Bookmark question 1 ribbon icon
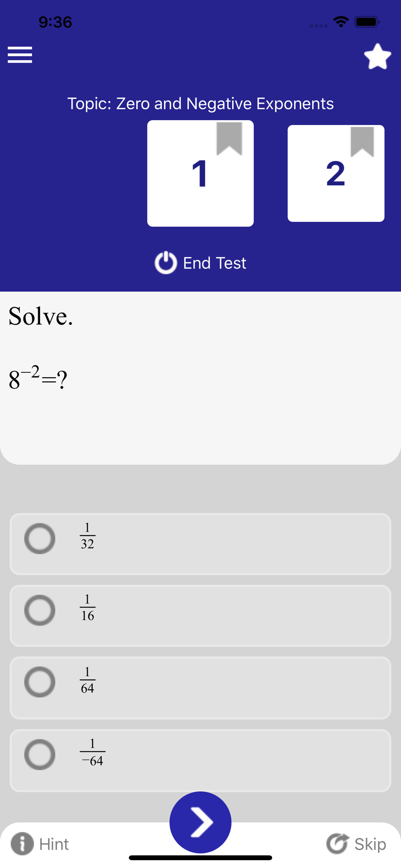The image size is (401, 868). coord(229,138)
